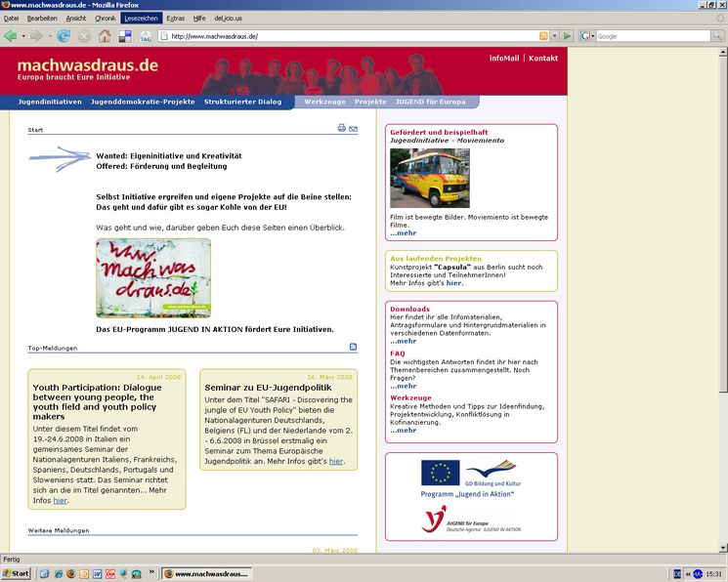Open the infoMail link in header

[x=504, y=58]
